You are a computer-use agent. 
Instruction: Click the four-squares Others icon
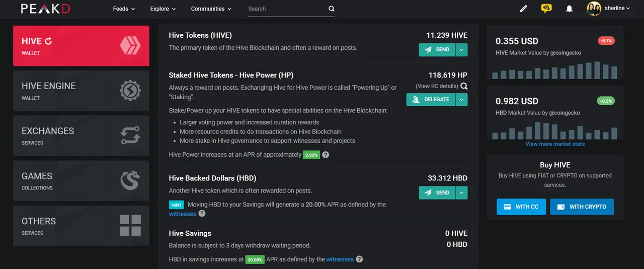[130, 226]
